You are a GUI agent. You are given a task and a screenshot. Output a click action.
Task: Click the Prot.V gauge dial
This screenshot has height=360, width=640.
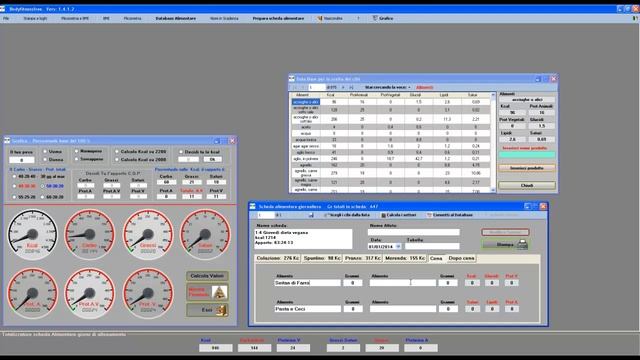(148, 293)
